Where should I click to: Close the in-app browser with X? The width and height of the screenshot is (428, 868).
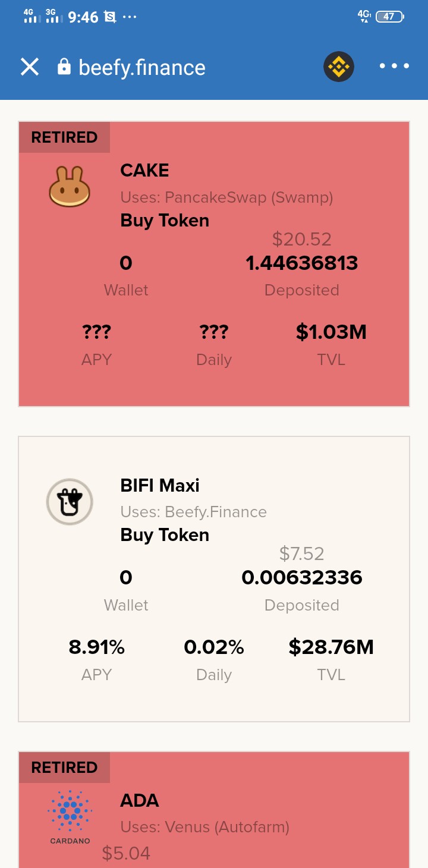point(30,67)
